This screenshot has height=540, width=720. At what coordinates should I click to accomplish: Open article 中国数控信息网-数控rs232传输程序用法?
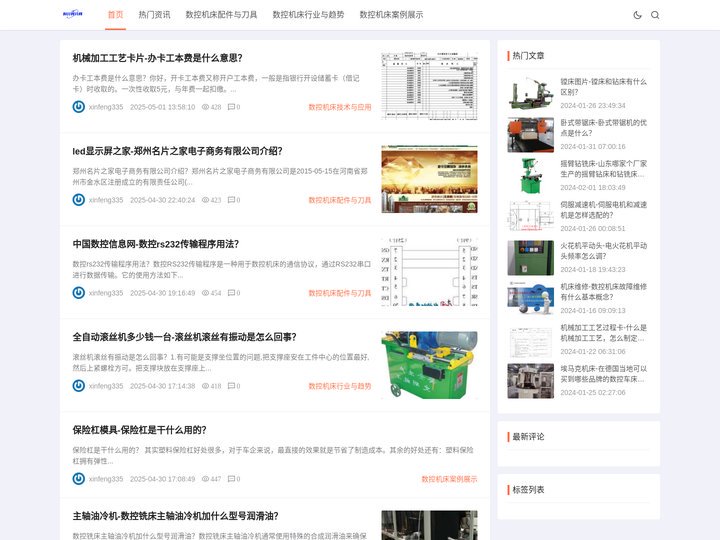(x=156, y=244)
